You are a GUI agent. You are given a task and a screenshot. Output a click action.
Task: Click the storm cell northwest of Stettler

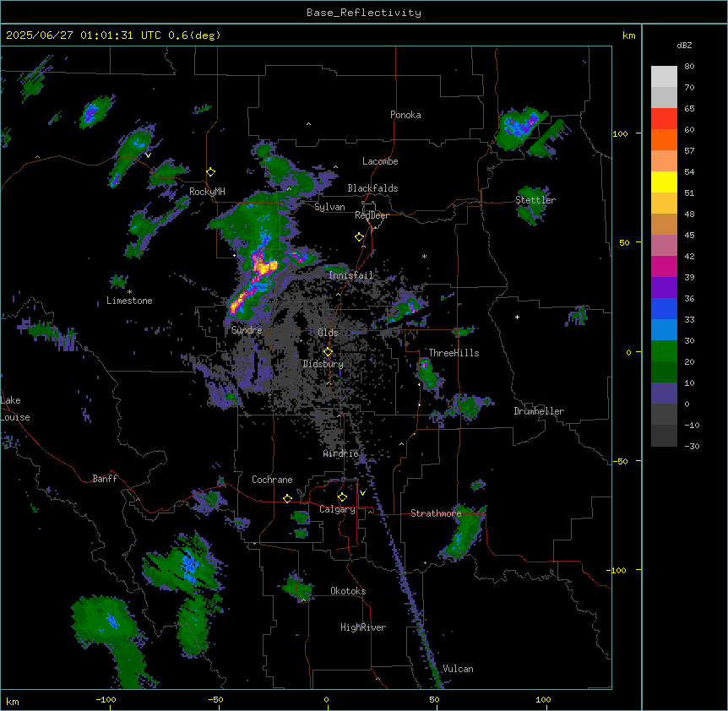tap(520, 128)
